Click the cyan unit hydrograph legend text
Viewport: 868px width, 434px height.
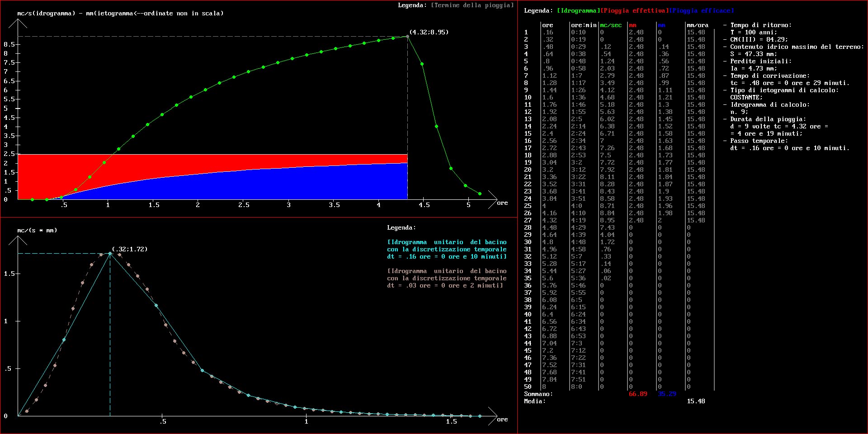[447, 250]
